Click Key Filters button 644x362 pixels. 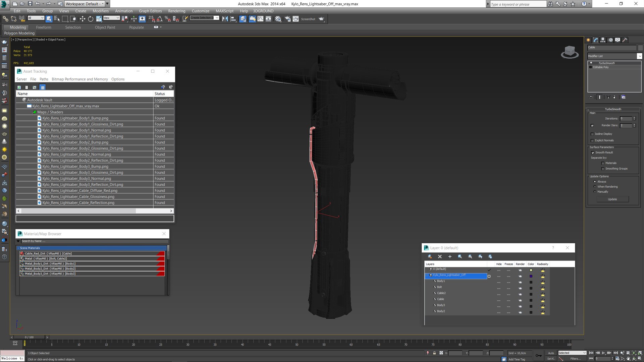point(575,359)
